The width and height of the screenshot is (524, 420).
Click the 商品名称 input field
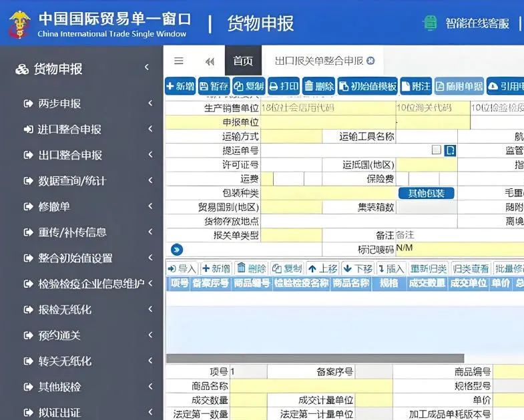[x=311, y=386]
